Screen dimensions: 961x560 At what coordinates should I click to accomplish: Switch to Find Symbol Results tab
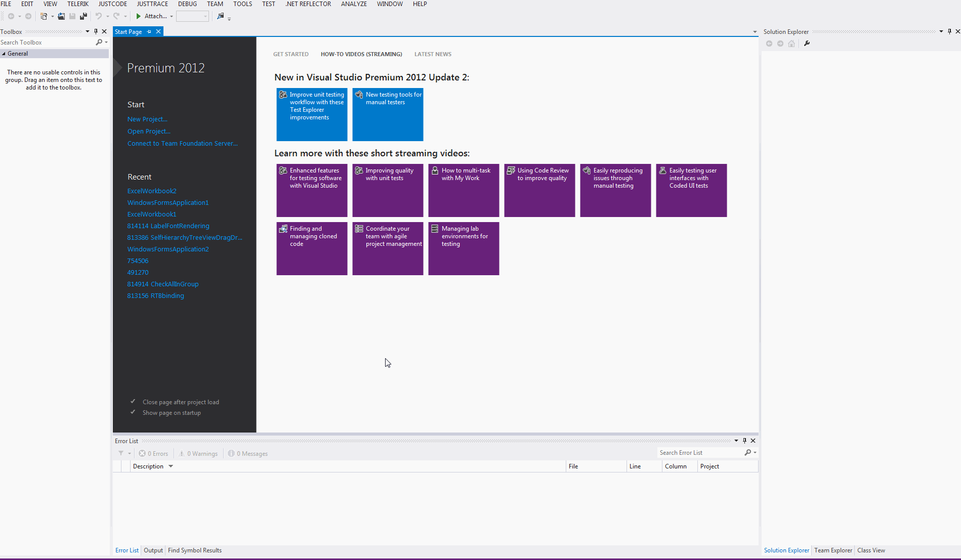click(x=195, y=550)
